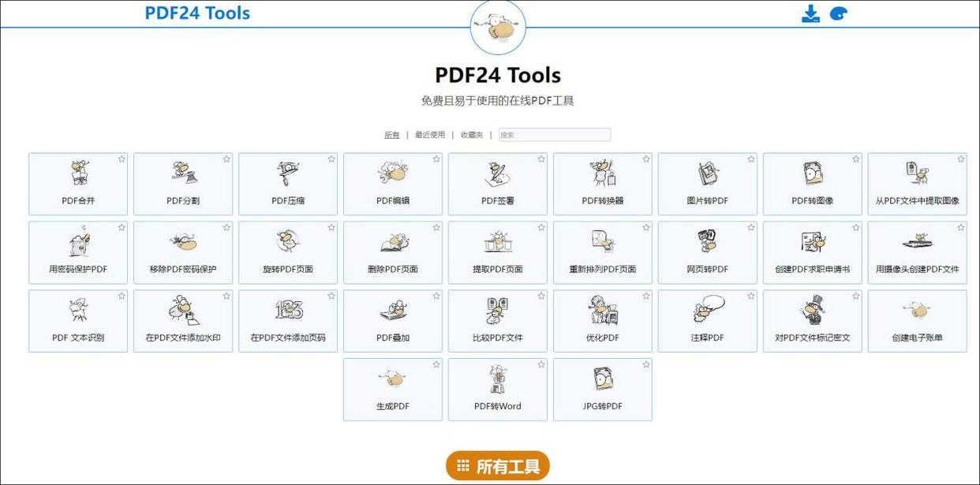This screenshot has width=980, height=485.
Task: Show the 最近使用 tools tab
Action: [430, 135]
